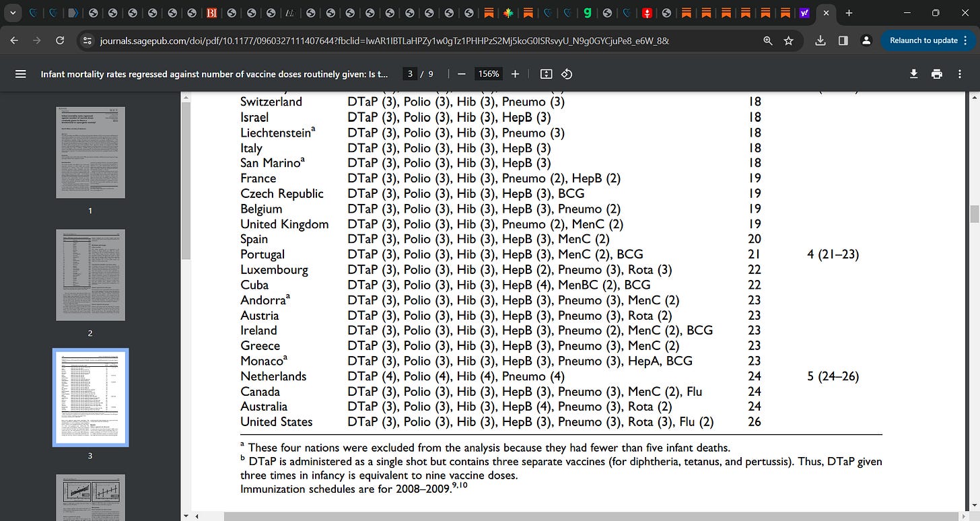Edit the 156% zoom level field

click(489, 74)
